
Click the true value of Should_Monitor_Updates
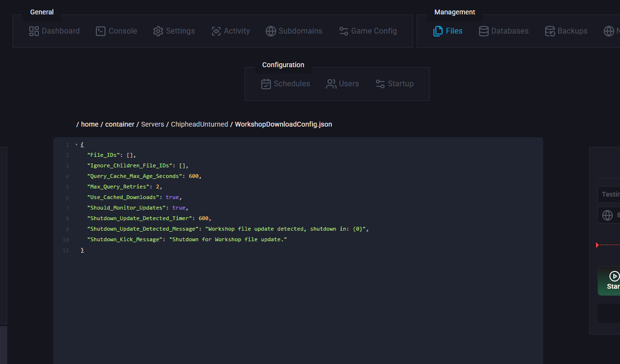click(x=179, y=208)
